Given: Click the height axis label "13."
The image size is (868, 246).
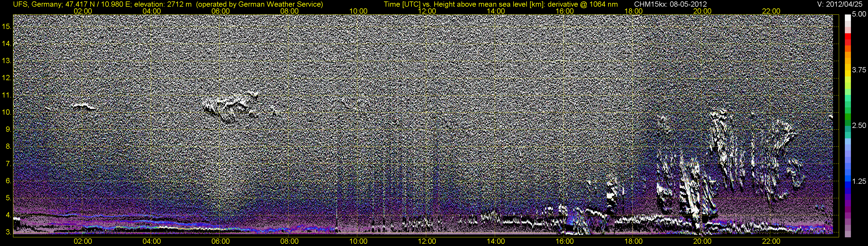Looking at the screenshot, I should [x=7, y=61].
